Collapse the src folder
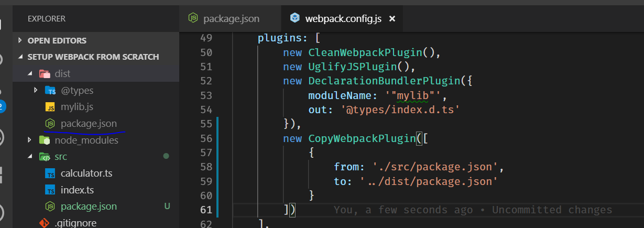Screen dimensions: 644x228 (30, 157)
